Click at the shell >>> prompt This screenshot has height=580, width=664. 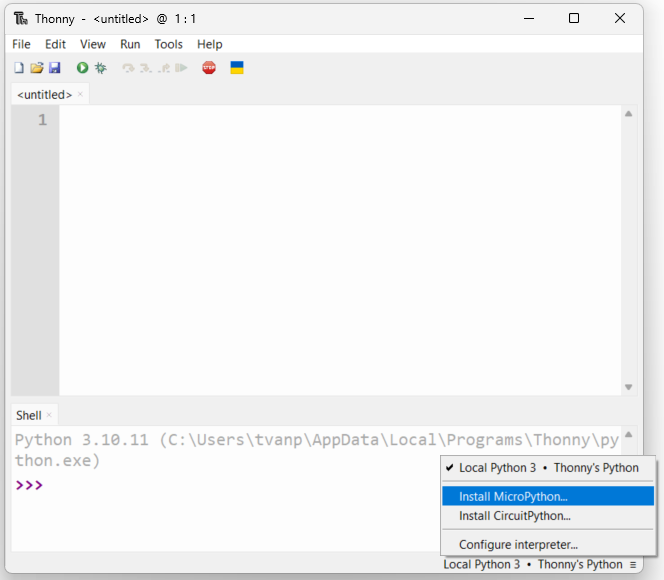pos(29,485)
